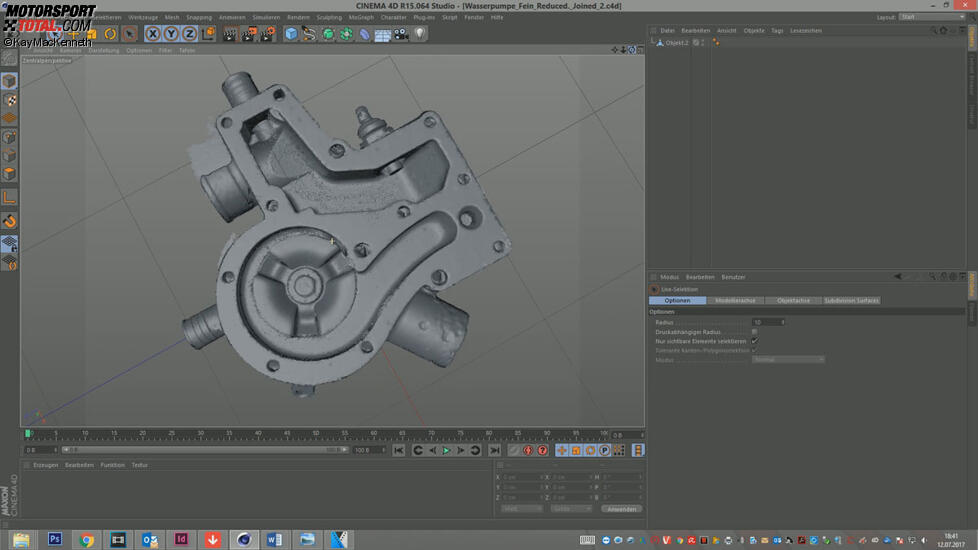
Task: Render view with first clapperboard icon
Action: click(x=230, y=34)
